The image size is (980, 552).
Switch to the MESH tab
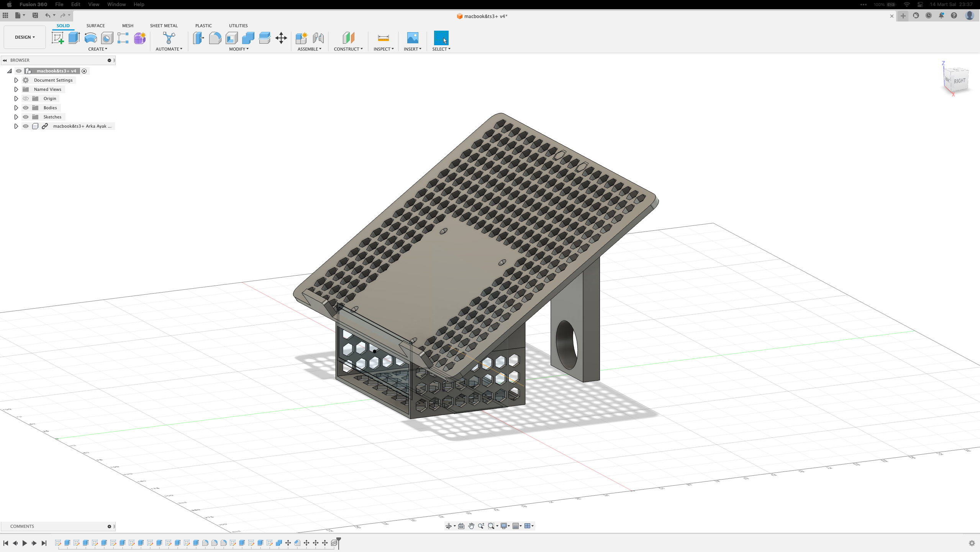pyautogui.click(x=128, y=26)
